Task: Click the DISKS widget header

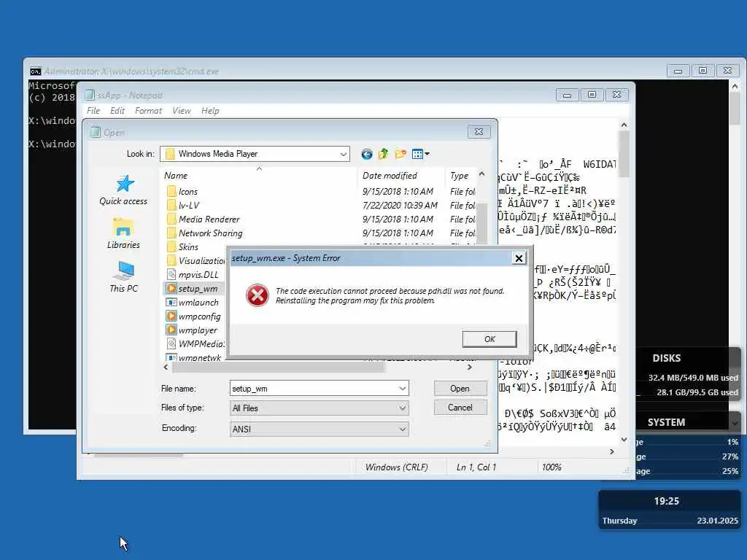Action: (667, 358)
